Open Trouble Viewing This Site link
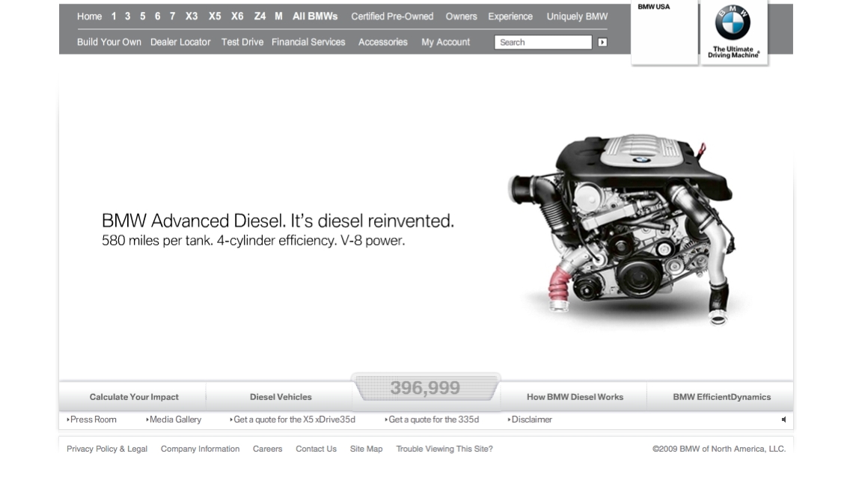Image resolution: width=850 pixels, height=504 pixels. click(x=444, y=449)
